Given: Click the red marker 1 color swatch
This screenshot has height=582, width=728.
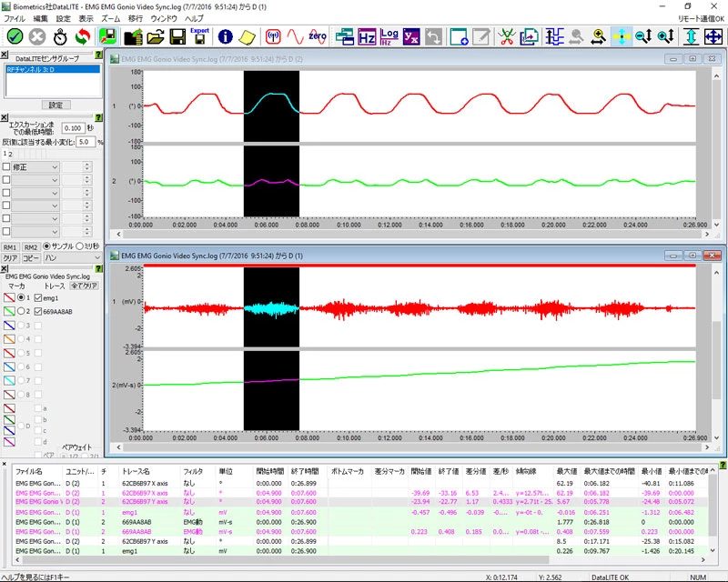Looking at the screenshot, I should click(10, 297).
